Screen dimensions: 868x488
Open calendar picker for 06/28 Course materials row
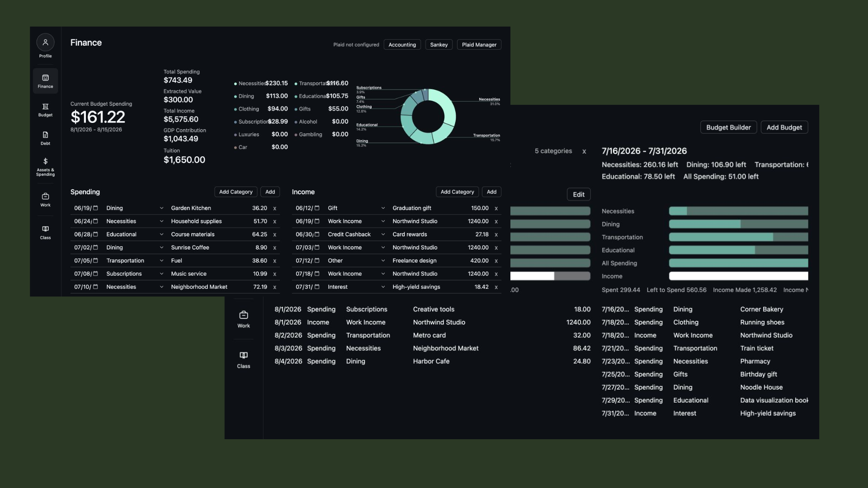click(95, 234)
